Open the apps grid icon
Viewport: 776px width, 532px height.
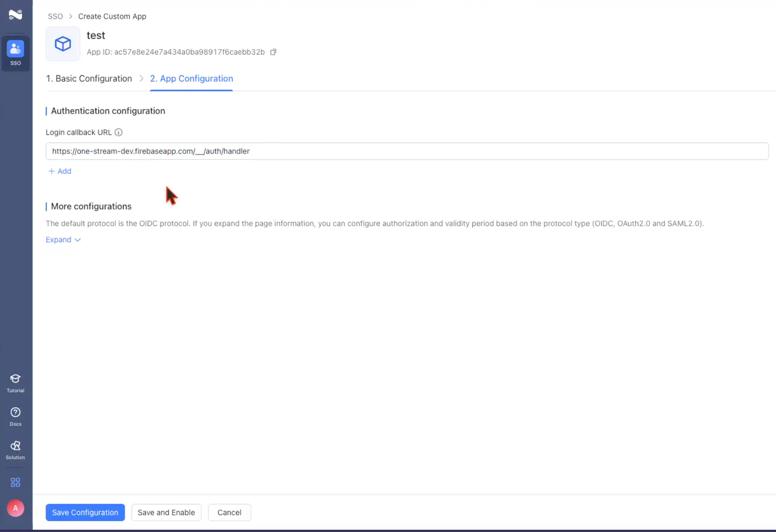click(x=16, y=482)
